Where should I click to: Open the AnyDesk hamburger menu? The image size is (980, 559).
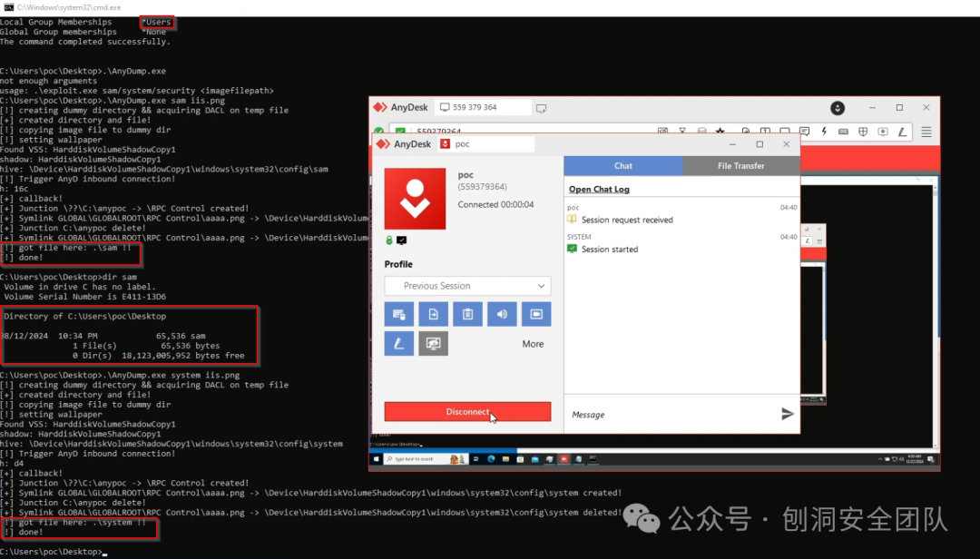point(926,132)
